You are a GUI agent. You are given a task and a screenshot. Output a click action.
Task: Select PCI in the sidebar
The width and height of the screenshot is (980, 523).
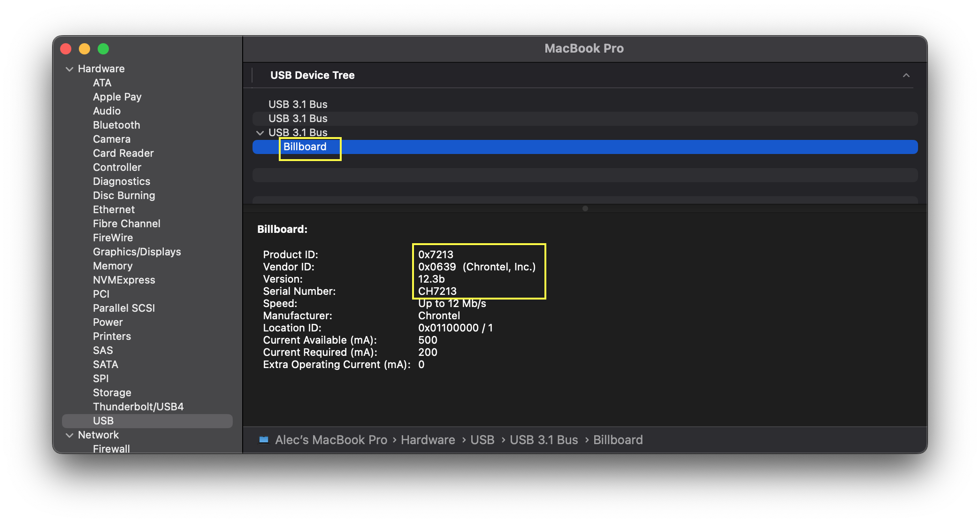[101, 294]
